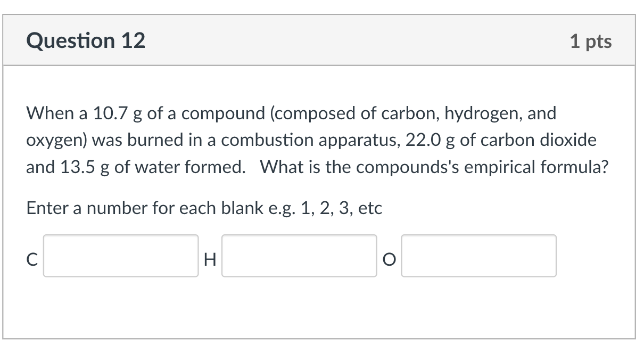Select the oxygen (O) answer field
The image size is (644, 344).
pos(479,256)
